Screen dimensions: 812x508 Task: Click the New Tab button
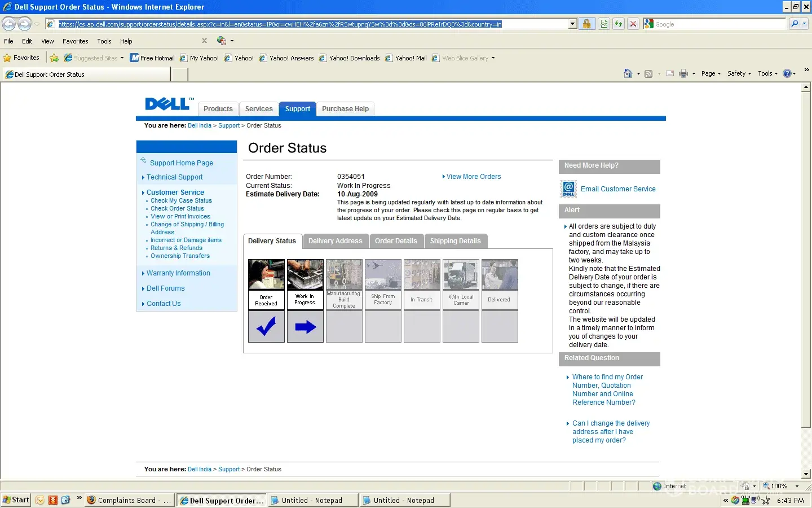click(179, 75)
